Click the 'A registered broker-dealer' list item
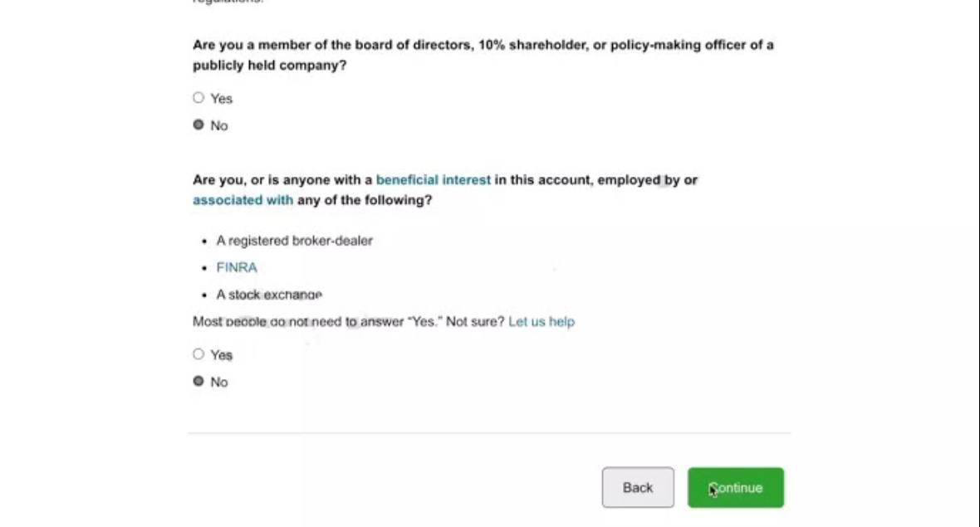Screen dimensions: 980x527 294,241
